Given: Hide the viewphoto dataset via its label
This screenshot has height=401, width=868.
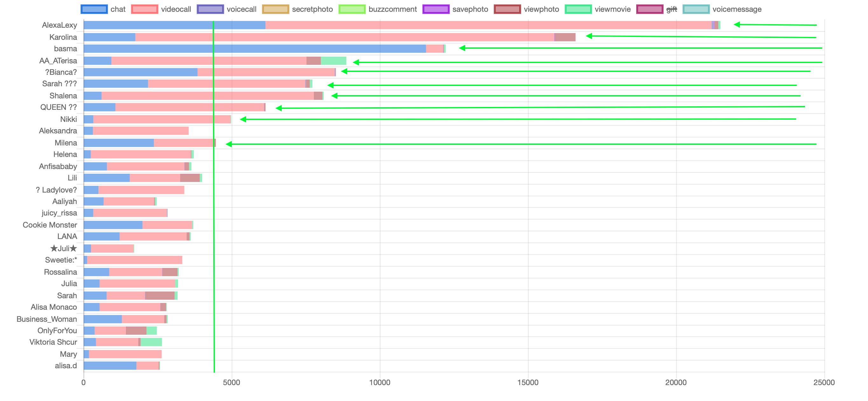Looking at the screenshot, I should (x=541, y=9).
